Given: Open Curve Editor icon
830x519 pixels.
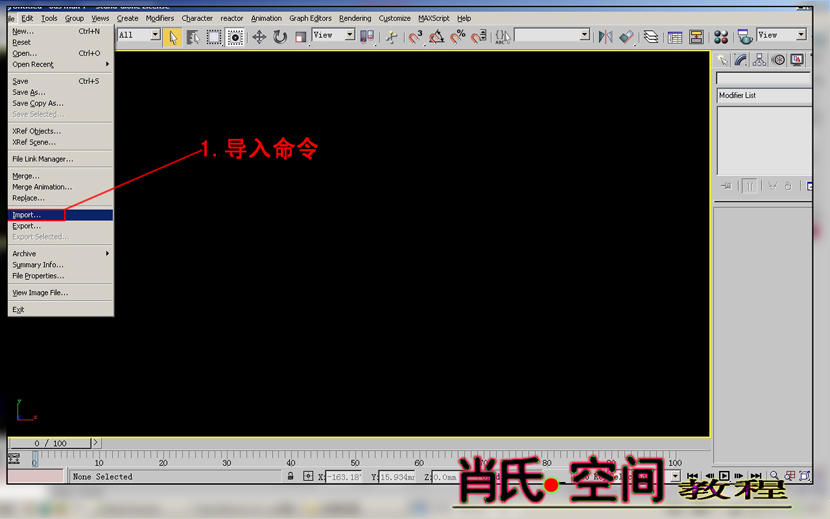Looking at the screenshot, I should (675, 37).
